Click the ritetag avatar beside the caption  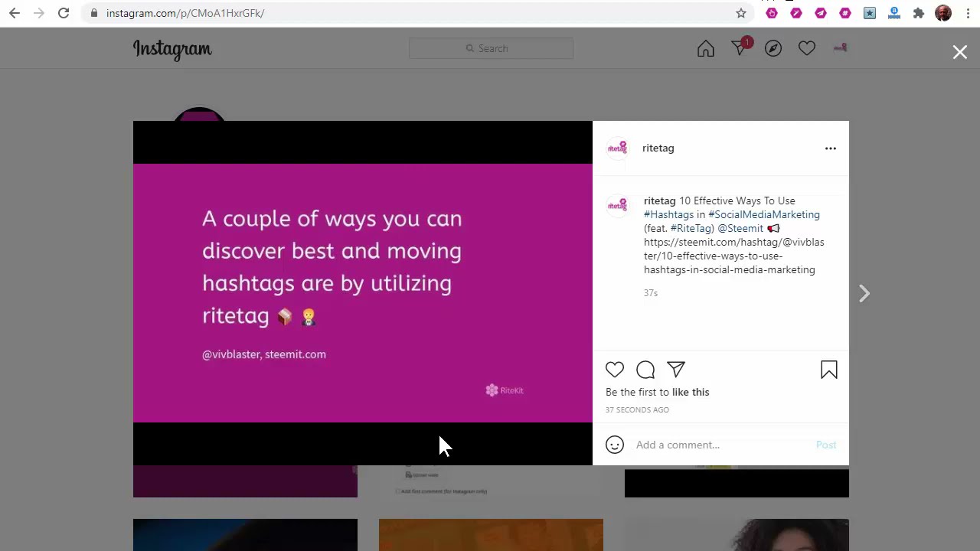tap(618, 205)
